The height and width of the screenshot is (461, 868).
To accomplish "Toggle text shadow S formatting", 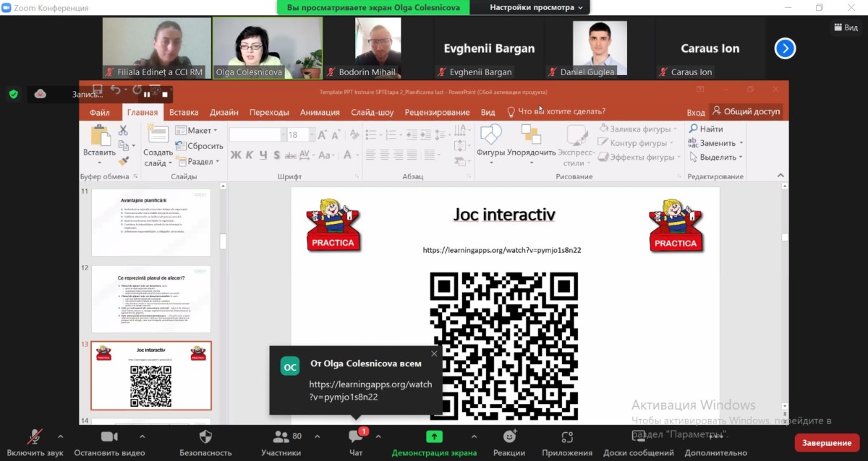I will 276,155.
